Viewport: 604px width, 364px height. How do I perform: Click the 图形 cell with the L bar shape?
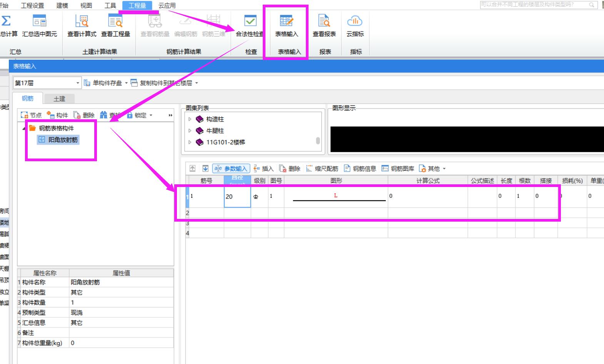pyautogui.click(x=336, y=197)
